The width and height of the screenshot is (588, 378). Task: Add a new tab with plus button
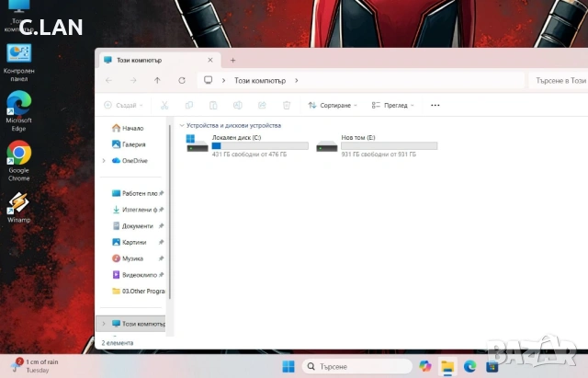[232, 60]
